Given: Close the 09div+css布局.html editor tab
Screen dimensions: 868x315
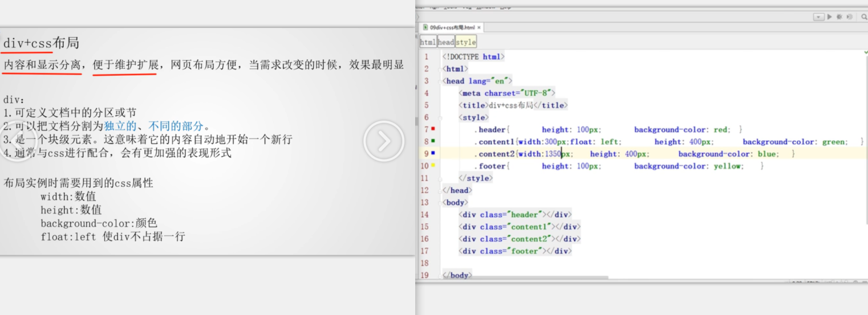Looking at the screenshot, I should [x=479, y=27].
